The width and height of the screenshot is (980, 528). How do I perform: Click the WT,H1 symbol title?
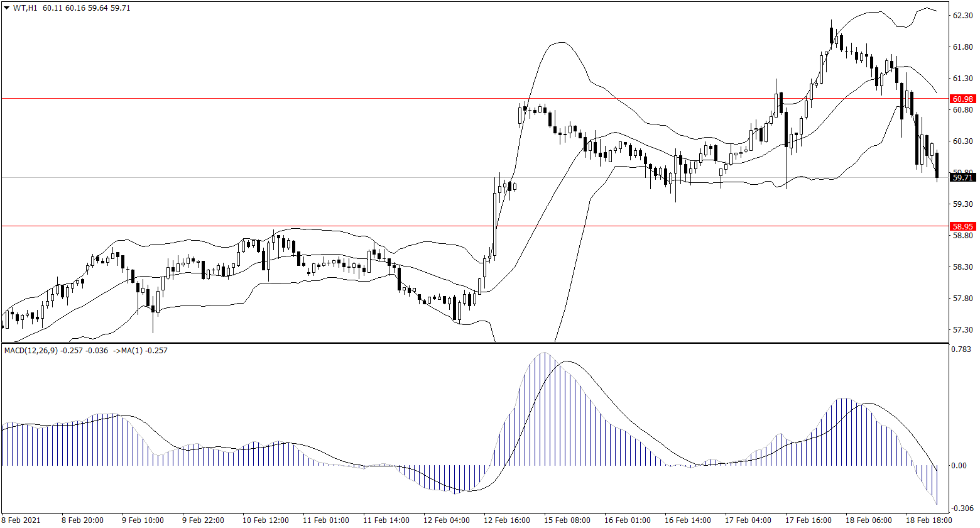[25, 8]
